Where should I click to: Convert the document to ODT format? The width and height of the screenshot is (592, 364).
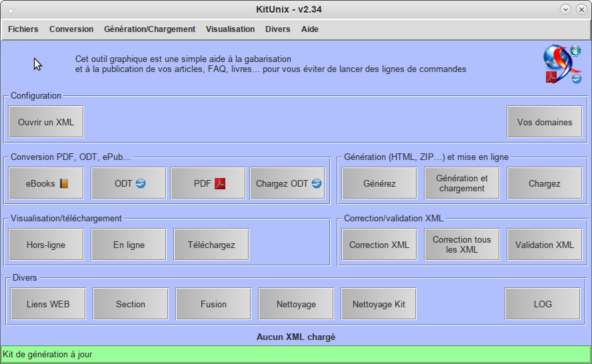click(129, 183)
